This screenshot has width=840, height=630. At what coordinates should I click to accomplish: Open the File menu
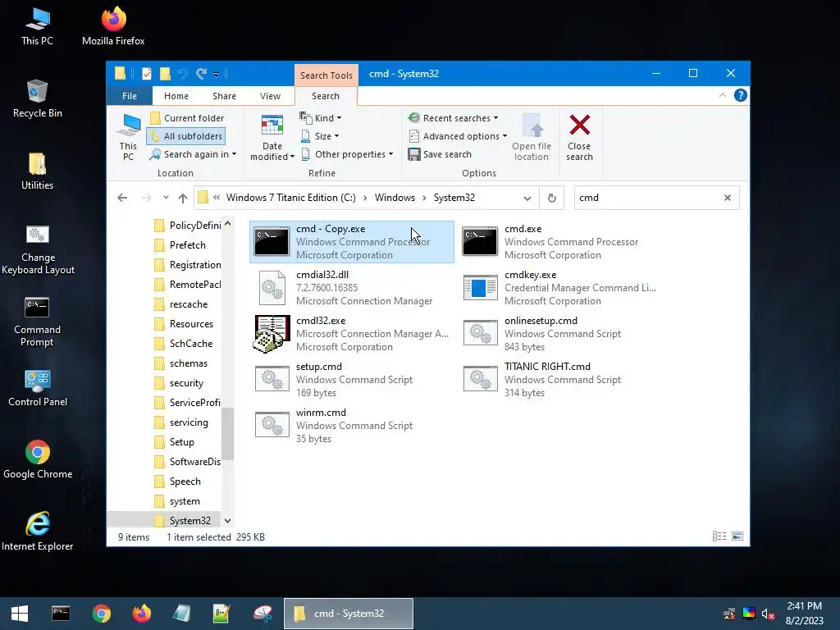pos(129,96)
